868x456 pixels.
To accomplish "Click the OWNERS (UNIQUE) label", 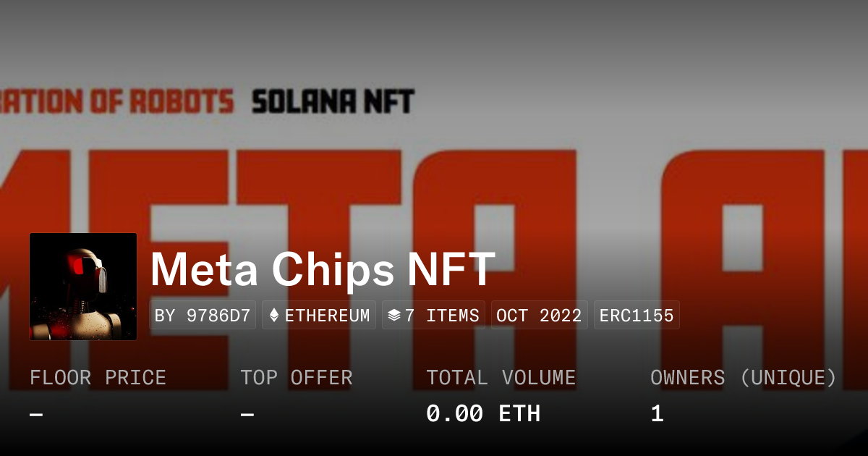I will [743, 378].
